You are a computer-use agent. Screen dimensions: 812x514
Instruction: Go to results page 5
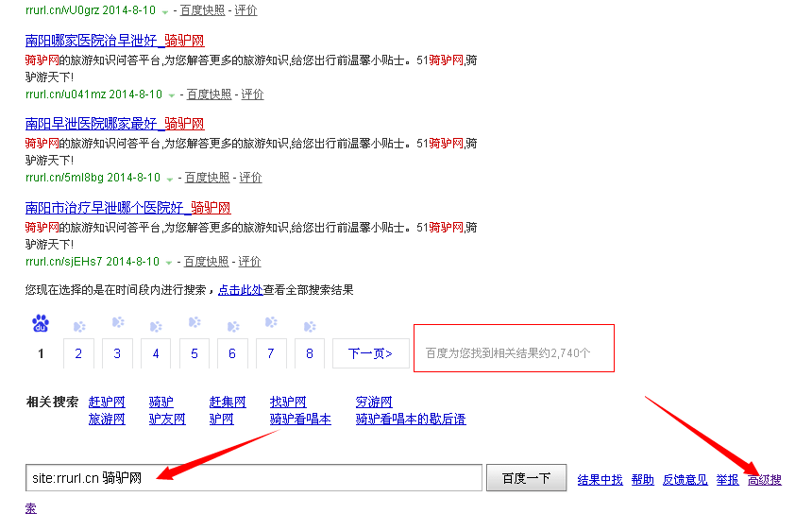pos(195,353)
